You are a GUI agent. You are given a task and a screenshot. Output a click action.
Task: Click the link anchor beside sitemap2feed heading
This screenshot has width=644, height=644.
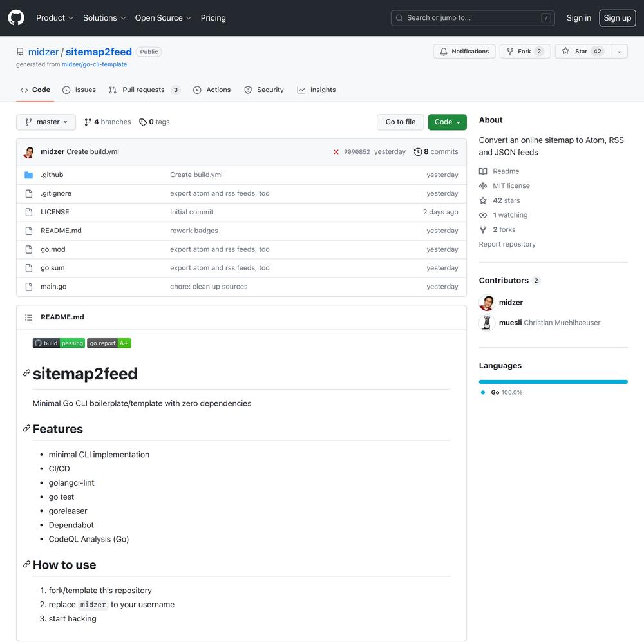(26, 373)
